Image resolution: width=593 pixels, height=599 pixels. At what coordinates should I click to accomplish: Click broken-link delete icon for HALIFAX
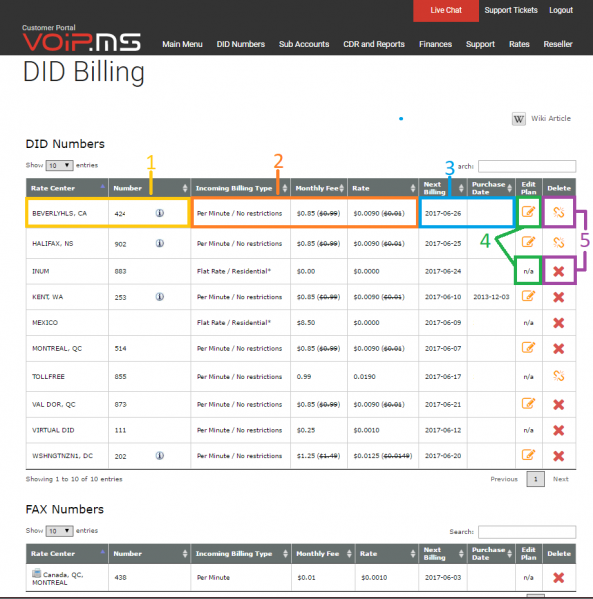(559, 242)
